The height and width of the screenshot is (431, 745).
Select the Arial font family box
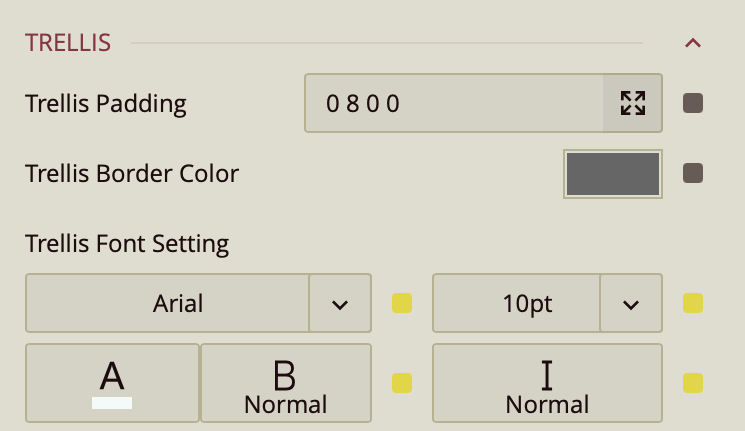[x=168, y=303]
